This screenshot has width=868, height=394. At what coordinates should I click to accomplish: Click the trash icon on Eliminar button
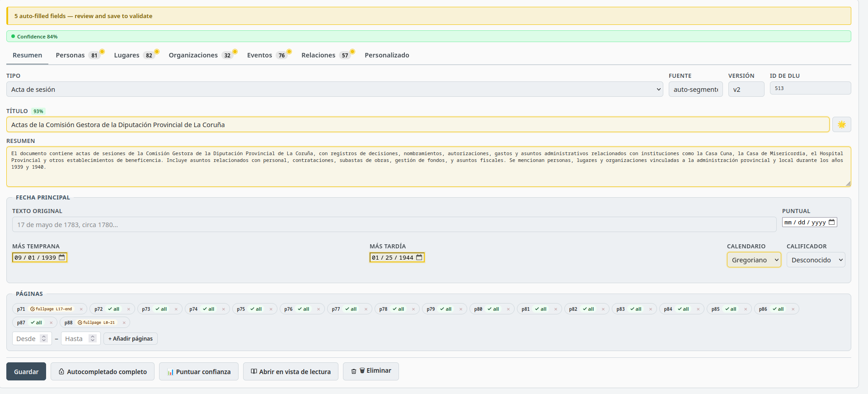pos(353,371)
